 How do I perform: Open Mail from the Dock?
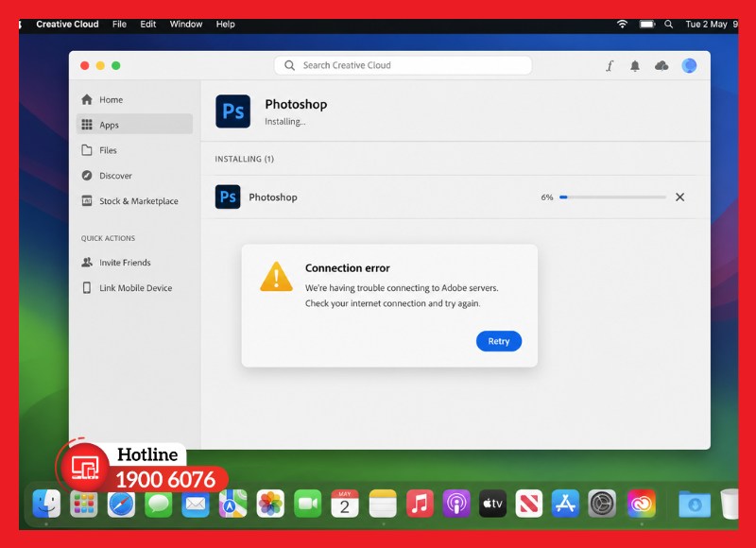[x=196, y=504]
